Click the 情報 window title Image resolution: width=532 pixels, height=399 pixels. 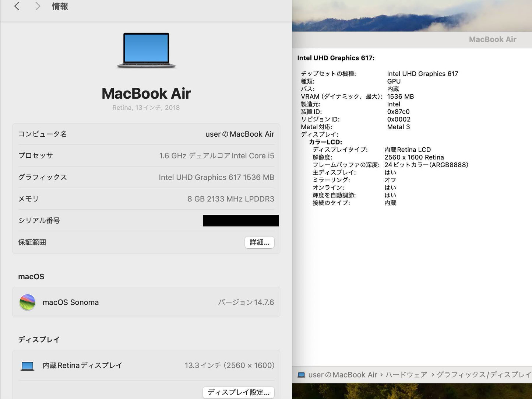[x=60, y=6]
